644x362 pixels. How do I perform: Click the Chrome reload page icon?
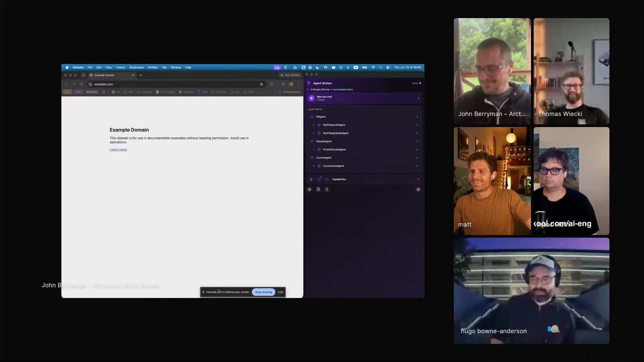[81, 84]
